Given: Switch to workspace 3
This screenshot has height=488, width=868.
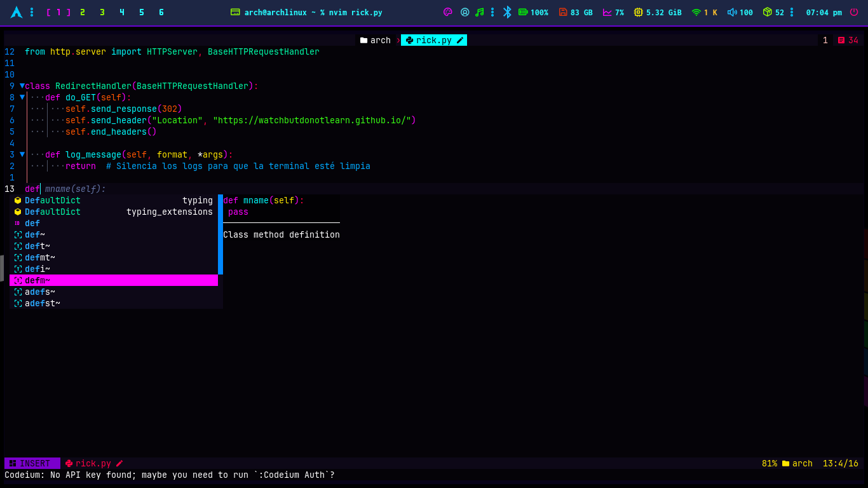Looking at the screenshot, I should pos(102,12).
